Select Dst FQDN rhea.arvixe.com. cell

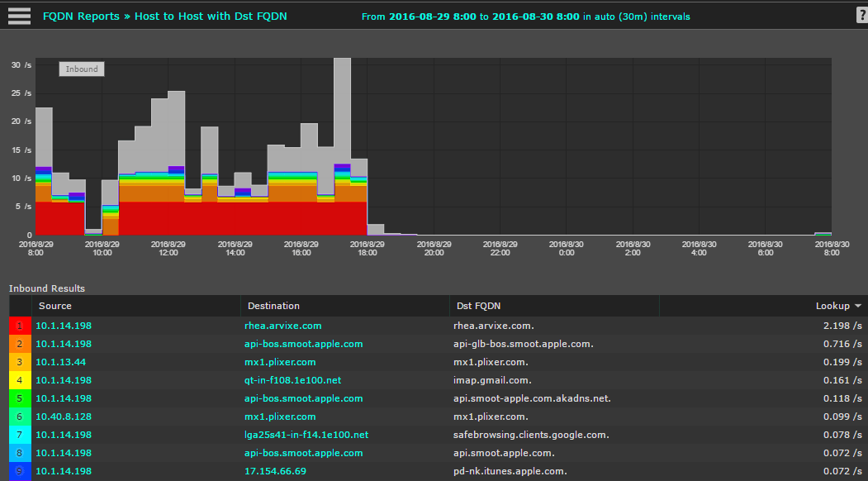point(494,326)
